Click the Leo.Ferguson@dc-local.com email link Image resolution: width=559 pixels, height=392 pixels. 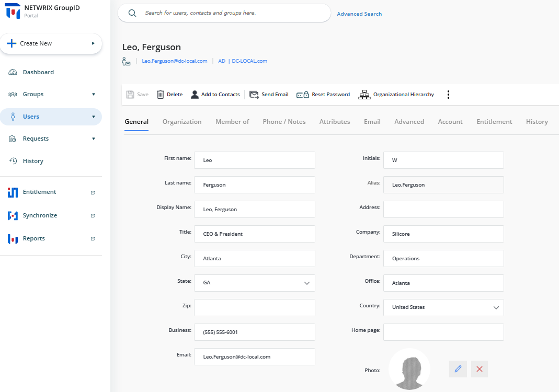(x=174, y=61)
